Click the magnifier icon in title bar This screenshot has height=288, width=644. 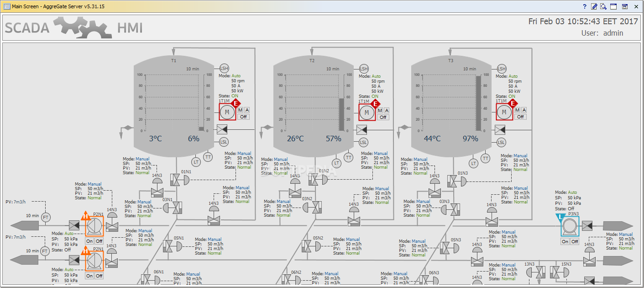point(603,6)
